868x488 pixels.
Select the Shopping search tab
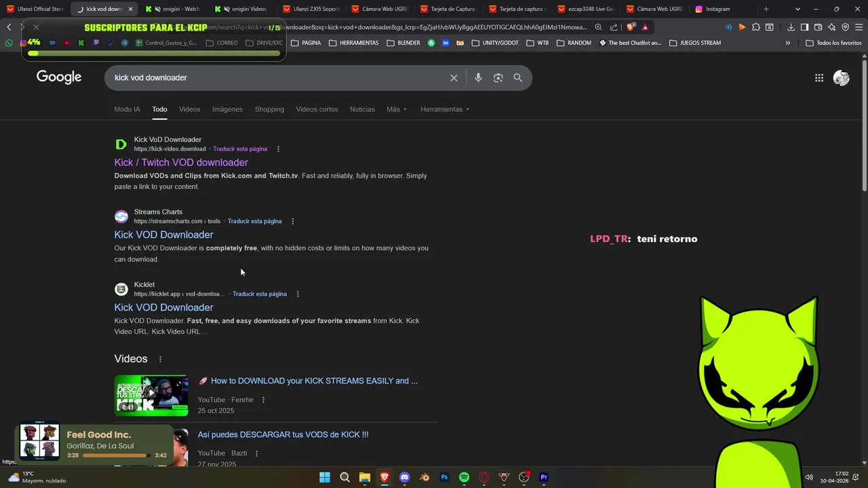269,109
